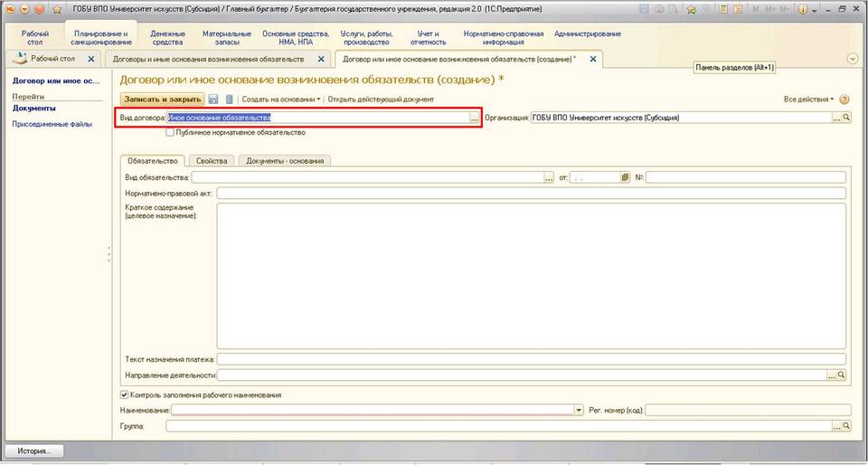Image resolution: width=868 pixels, height=465 pixels.
Task: Open section Учет и отчетность
Action: point(428,38)
